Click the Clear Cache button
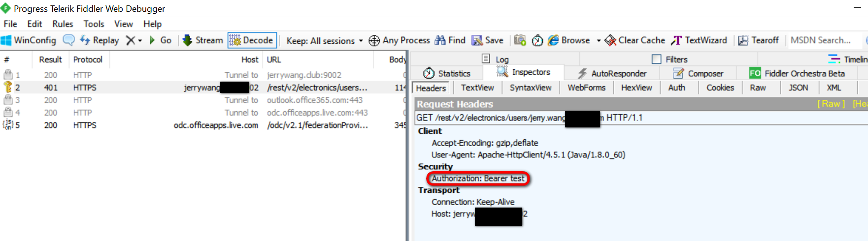This screenshot has width=868, height=241. coord(635,40)
